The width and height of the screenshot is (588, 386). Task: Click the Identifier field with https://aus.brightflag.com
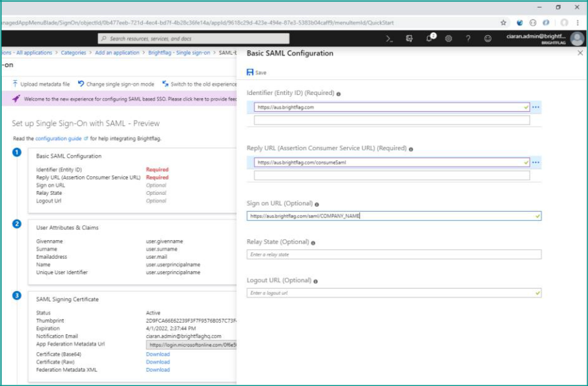[x=392, y=107]
